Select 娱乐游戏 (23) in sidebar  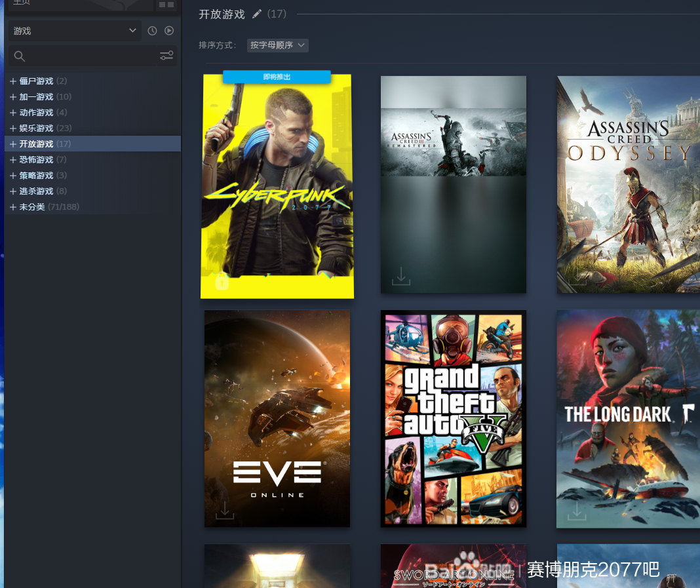92,128
